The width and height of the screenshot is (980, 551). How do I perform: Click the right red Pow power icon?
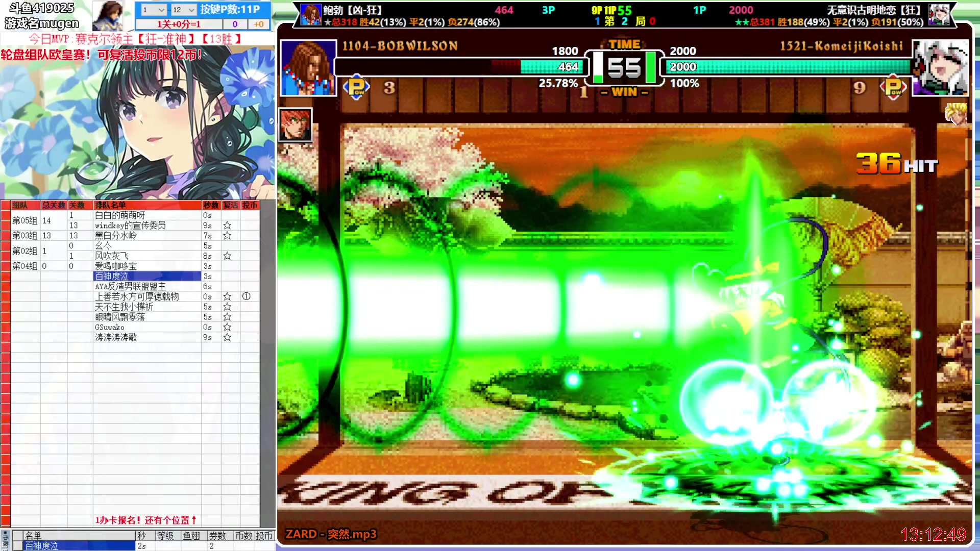(x=893, y=87)
